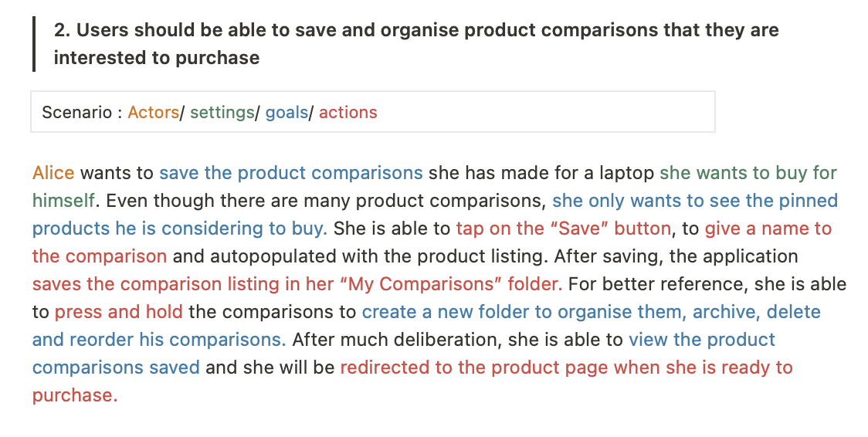Image resolution: width=868 pixels, height=437 pixels.
Task: Click red text 'give a name to'
Action: click(x=768, y=229)
